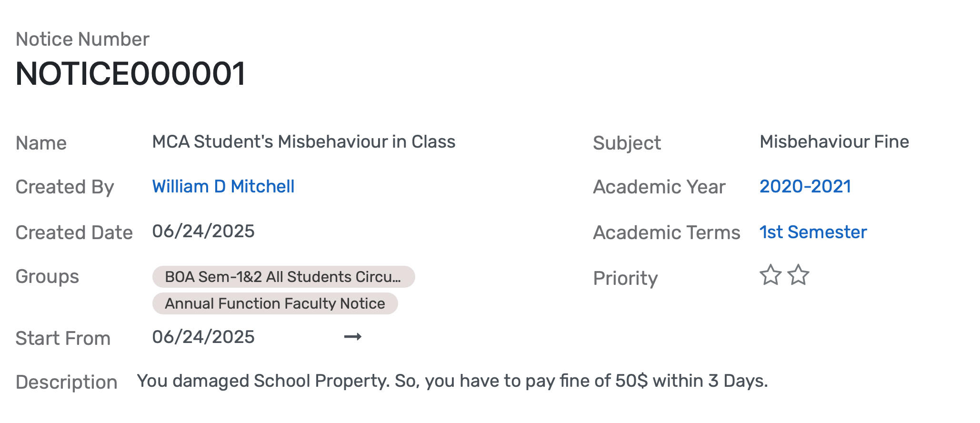Open William D Mitchell creator link

(x=223, y=186)
